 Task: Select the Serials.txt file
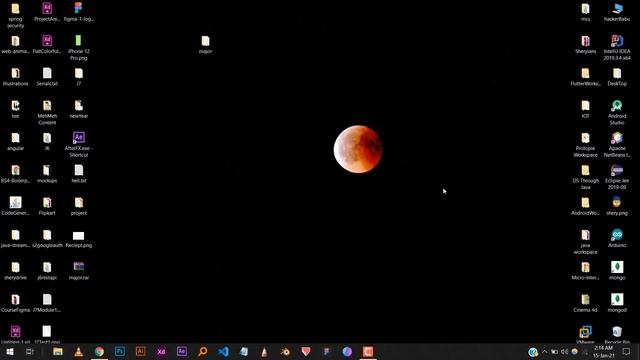click(x=47, y=77)
